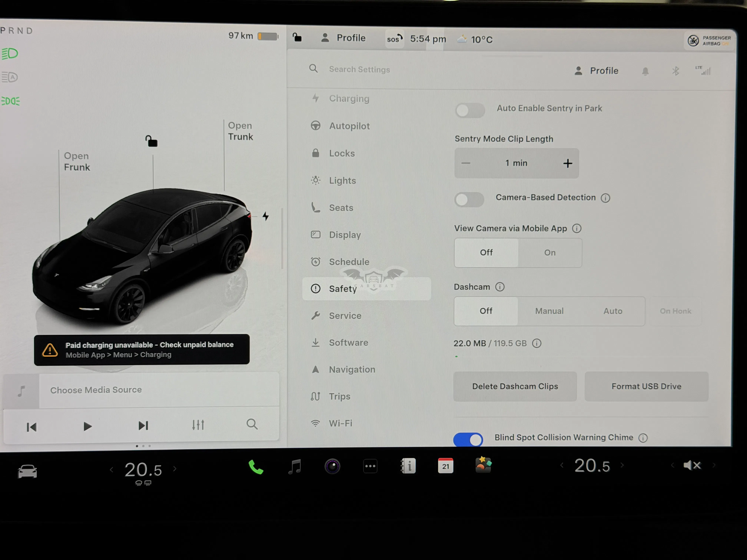This screenshot has width=747, height=560.
Task: Open the Calendar app in the dock
Action: click(445, 466)
